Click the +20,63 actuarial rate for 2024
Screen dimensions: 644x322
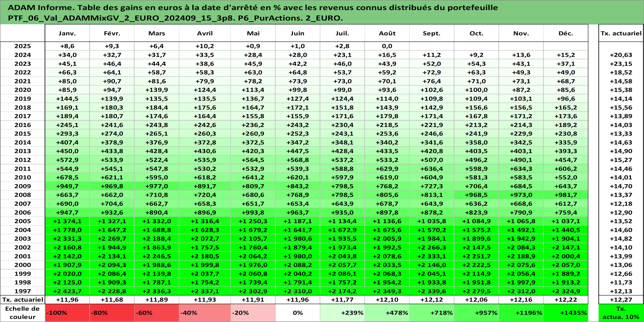click(621, 55)
